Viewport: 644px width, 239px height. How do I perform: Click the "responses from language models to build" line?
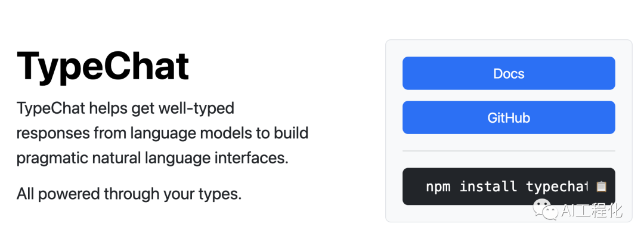[x=162, y=132]
